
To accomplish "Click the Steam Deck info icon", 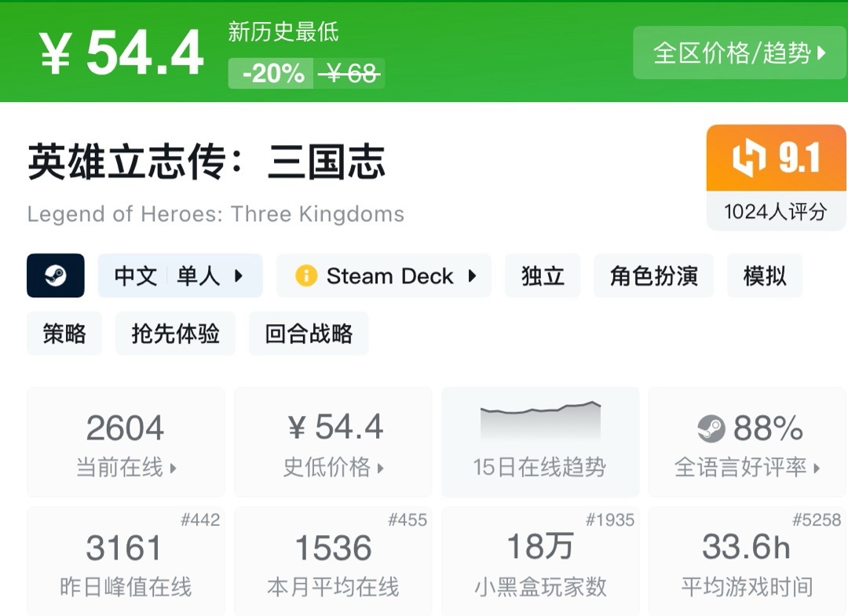I will 305,276.
